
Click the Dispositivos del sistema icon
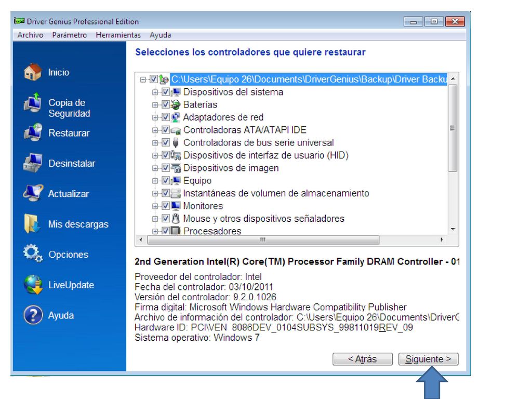(x=176, y=92)
